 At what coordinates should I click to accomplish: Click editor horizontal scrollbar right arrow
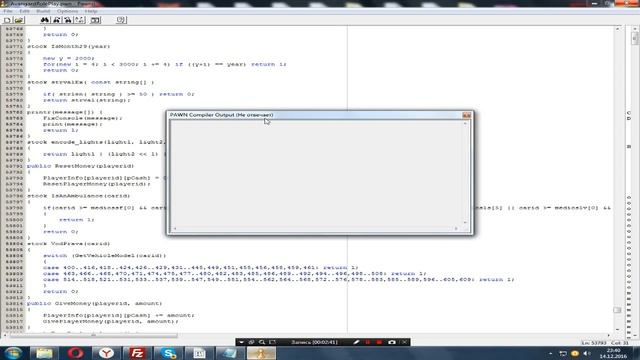[609, 336]
